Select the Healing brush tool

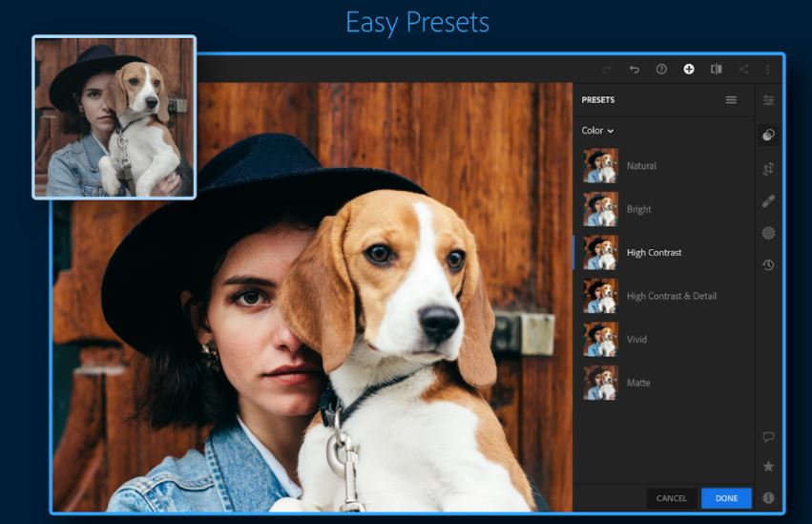click(x=768, y=200)
